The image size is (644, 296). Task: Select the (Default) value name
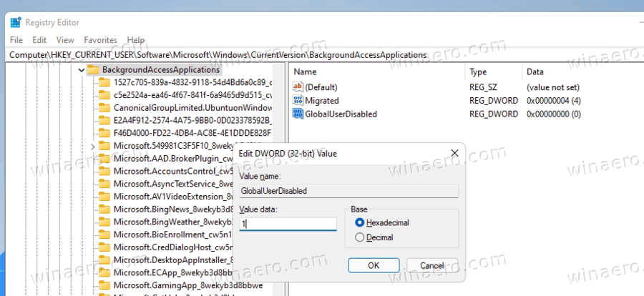(321, 87)
